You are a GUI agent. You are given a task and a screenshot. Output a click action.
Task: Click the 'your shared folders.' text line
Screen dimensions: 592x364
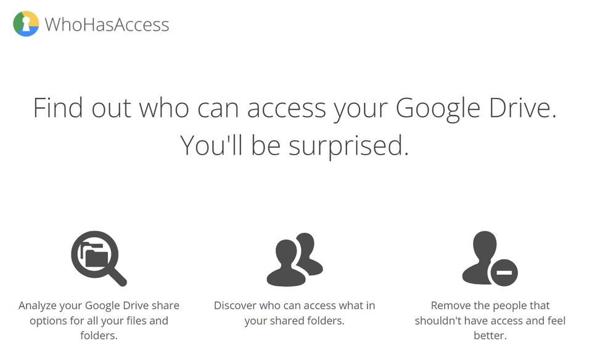(295, 321)
